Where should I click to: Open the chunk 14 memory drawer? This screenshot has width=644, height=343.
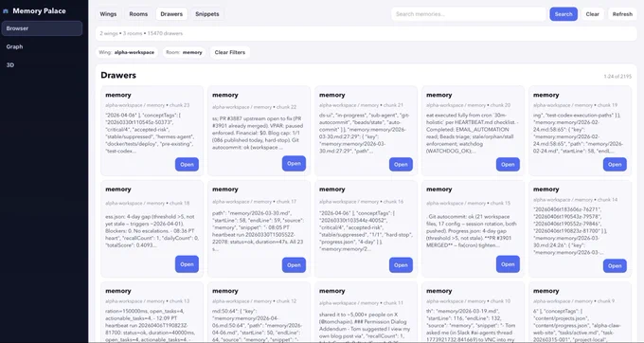pyautogui.click(x=615, y=265)
